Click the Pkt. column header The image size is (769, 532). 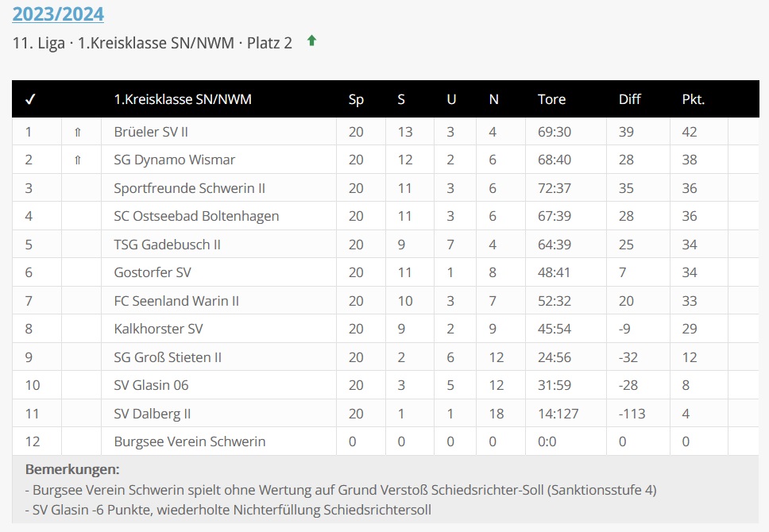(693, 99)
